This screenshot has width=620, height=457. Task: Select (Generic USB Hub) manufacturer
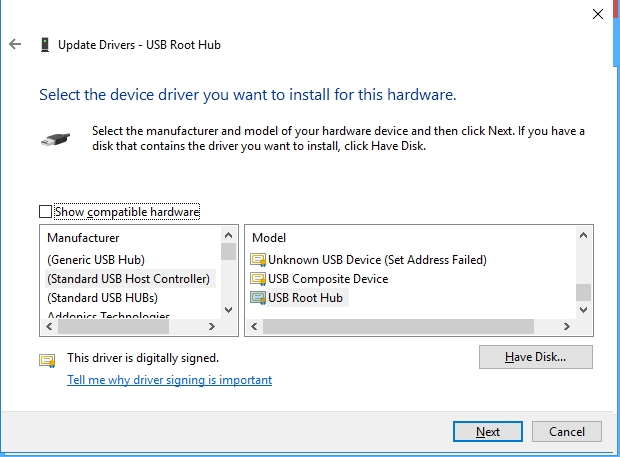click(88, 260)
